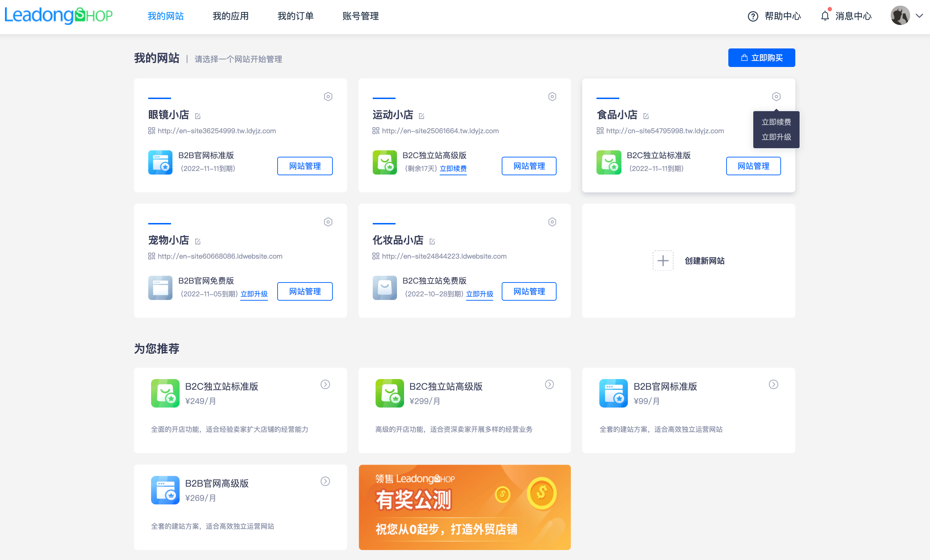
Task: Select 立即续费 in popup menu
Action: (776, 122)
